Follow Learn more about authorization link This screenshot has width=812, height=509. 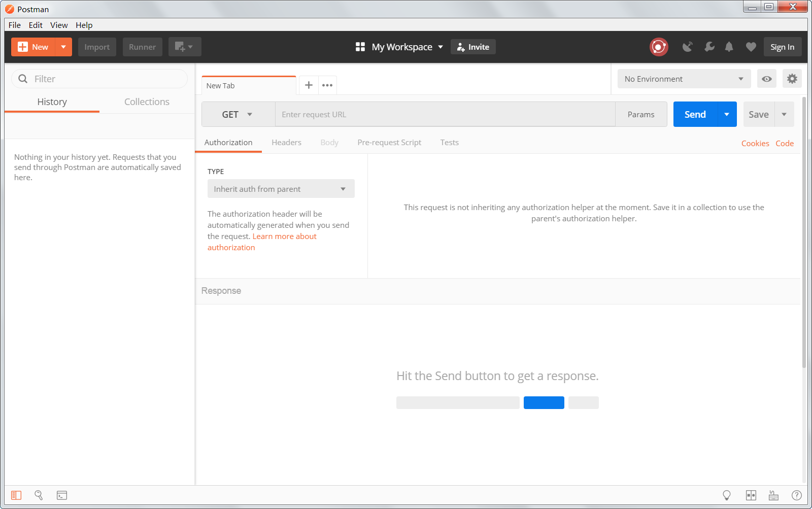pyautogui.click(x=262, y=242)
